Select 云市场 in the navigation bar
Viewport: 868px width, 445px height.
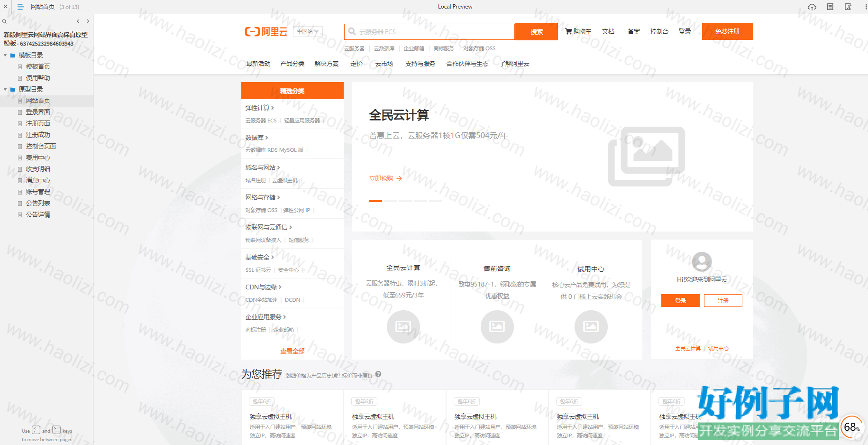384,64
